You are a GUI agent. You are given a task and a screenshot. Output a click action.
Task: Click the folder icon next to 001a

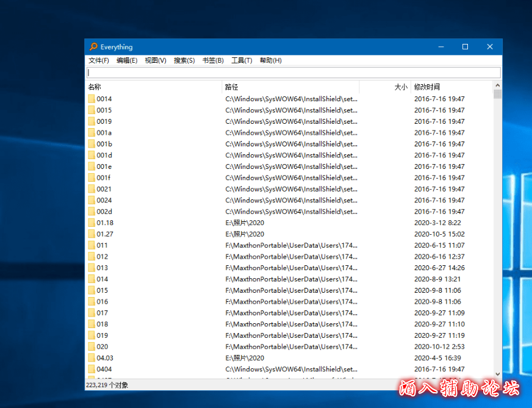91,132
